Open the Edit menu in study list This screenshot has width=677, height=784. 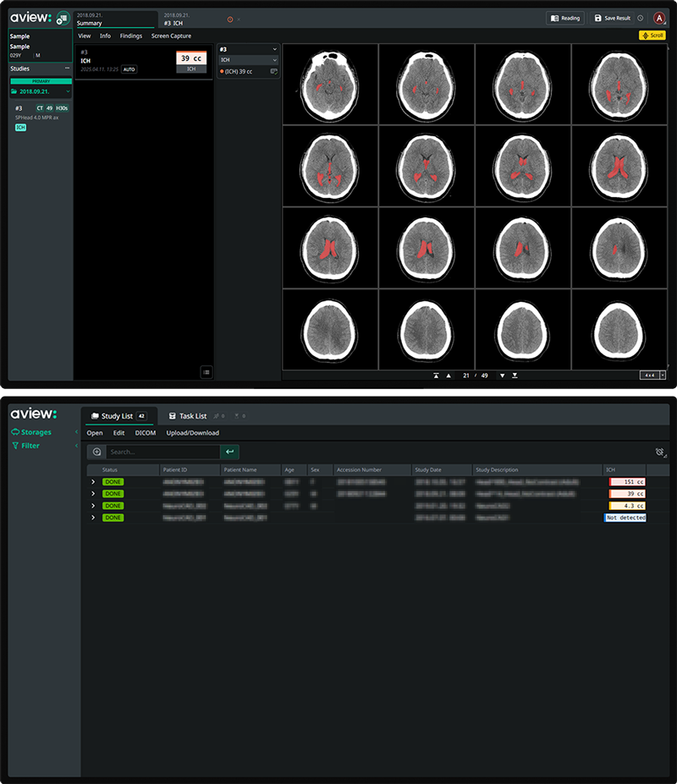pos(118,433)
